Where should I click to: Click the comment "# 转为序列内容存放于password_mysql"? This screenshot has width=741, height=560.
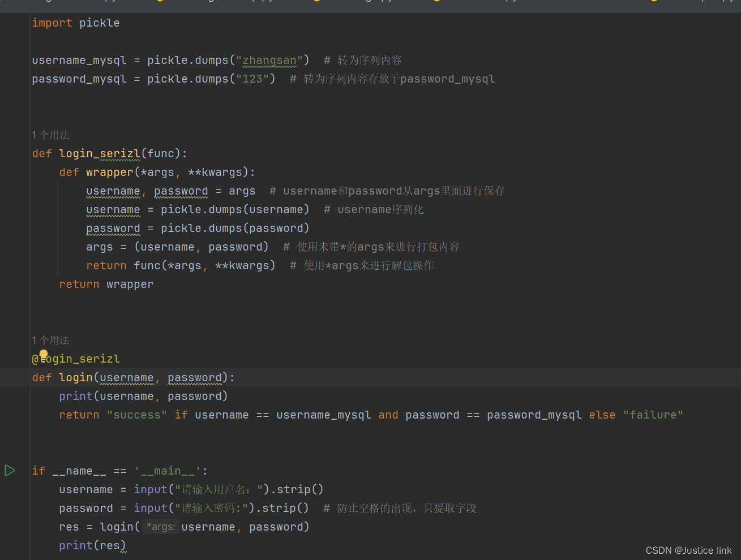click(x=392, y=79)
